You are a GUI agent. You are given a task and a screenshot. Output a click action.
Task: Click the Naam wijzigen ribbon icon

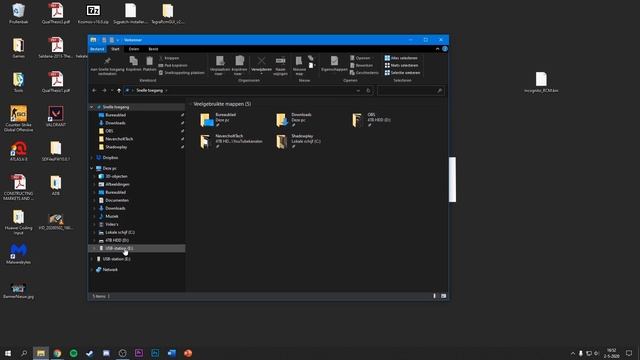(x=280, y=65)
